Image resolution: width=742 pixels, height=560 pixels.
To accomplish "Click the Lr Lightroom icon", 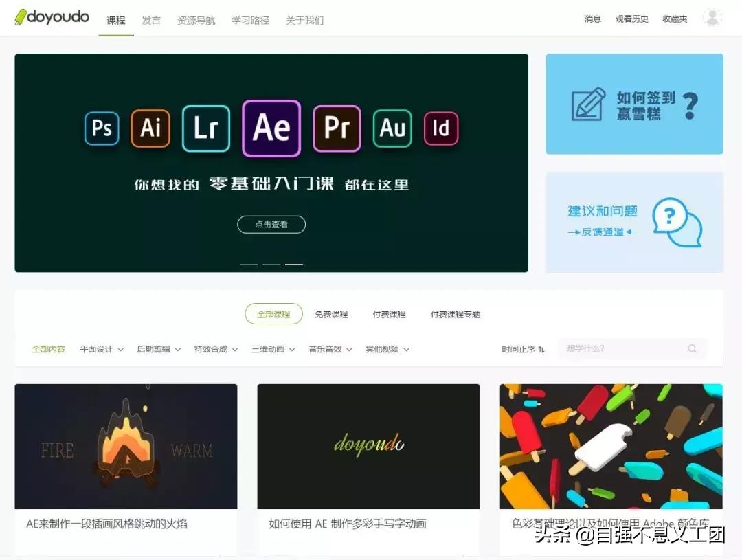I will [205, 128].
